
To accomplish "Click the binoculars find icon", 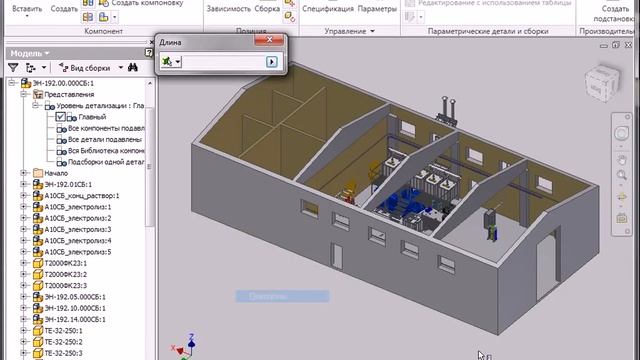I will [x=133, y=67].
